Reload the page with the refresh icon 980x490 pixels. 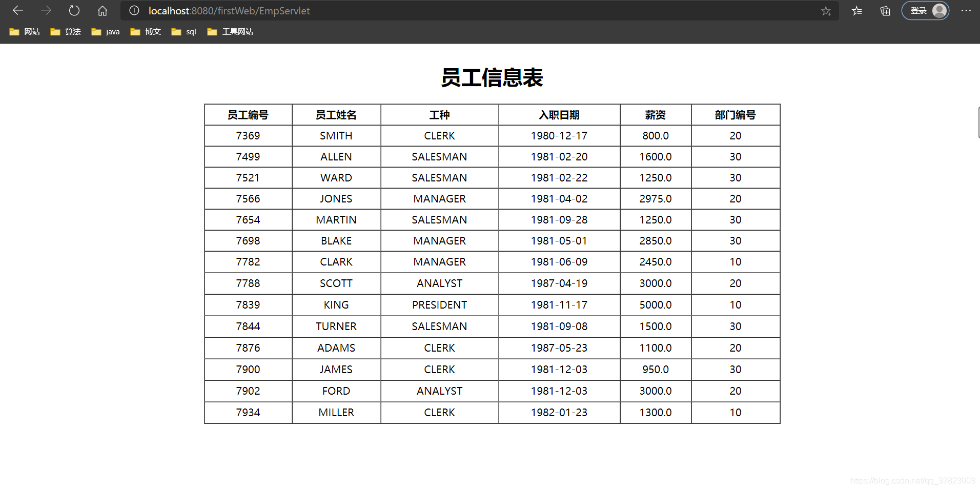point(74,10)
